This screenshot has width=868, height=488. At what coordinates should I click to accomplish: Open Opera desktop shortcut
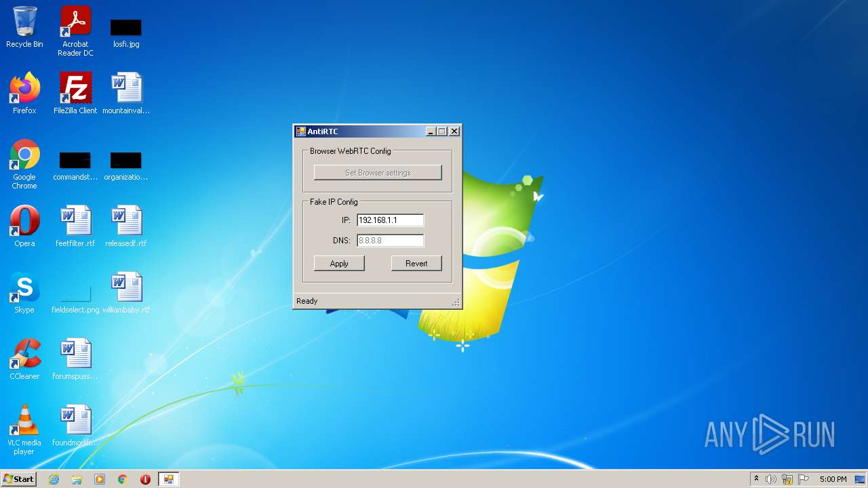coord(24,226)
